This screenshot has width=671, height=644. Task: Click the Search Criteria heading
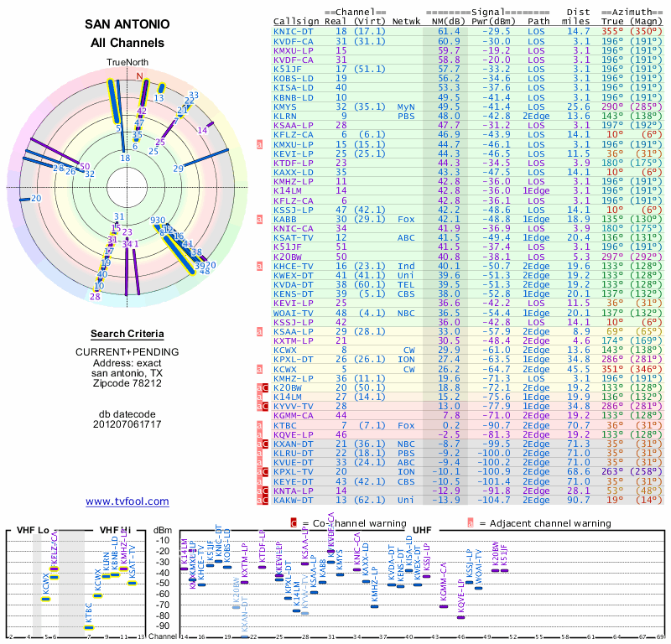coord(127,334)
